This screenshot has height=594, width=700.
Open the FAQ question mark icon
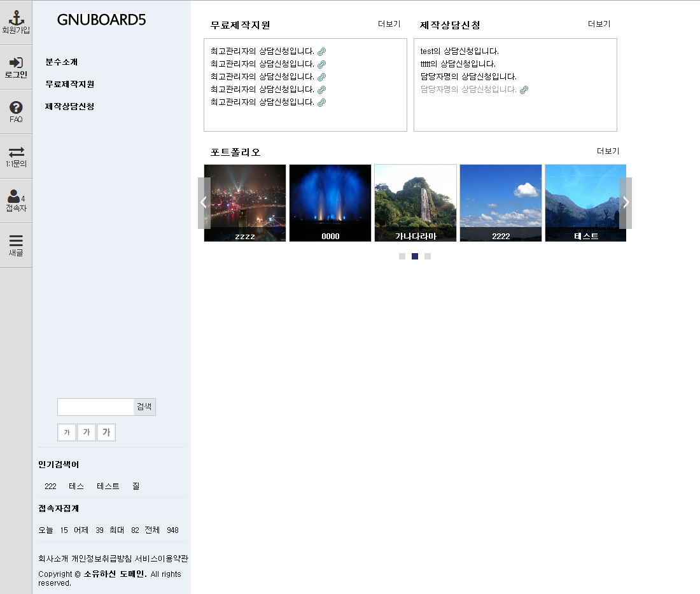[16, 107]
